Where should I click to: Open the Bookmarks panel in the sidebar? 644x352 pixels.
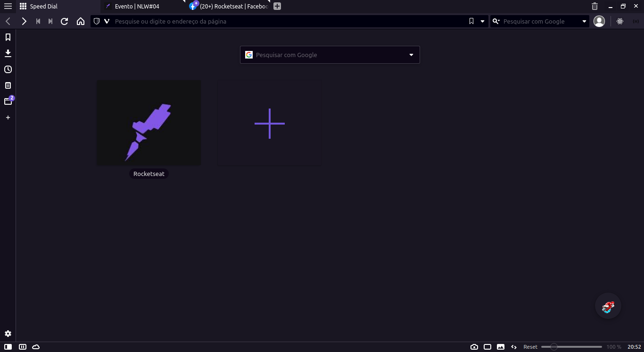(x=8, y=37)
